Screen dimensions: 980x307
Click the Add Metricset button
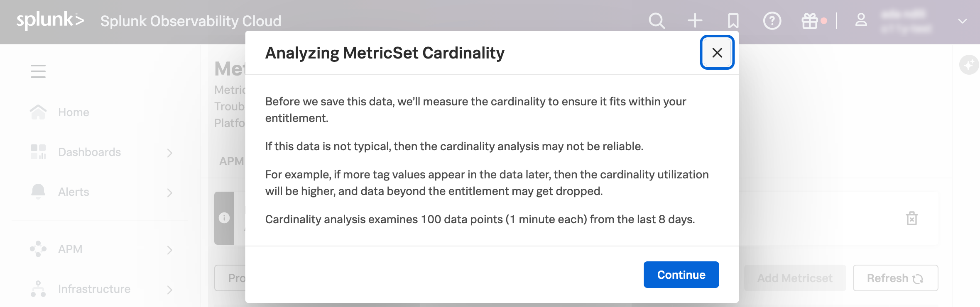point(794,278)
